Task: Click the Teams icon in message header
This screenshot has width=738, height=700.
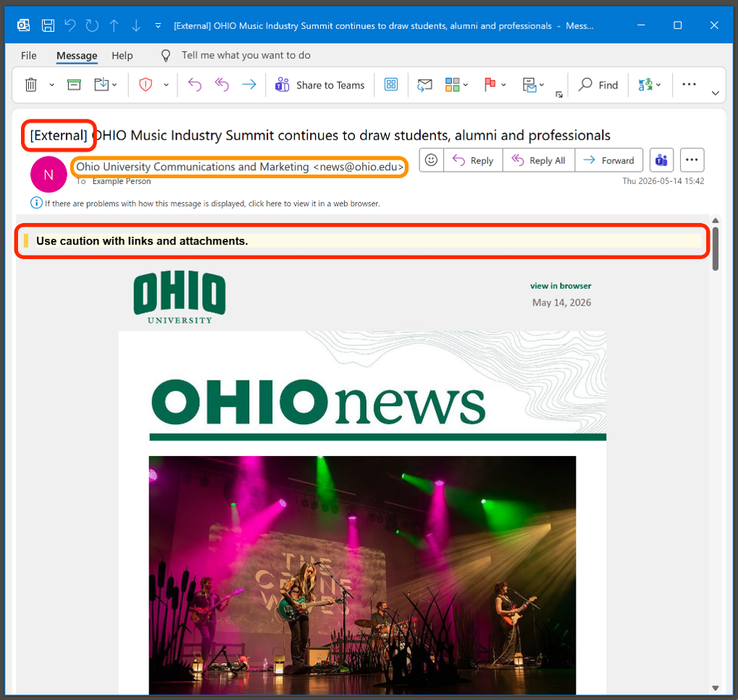Action: pos(661,161)
